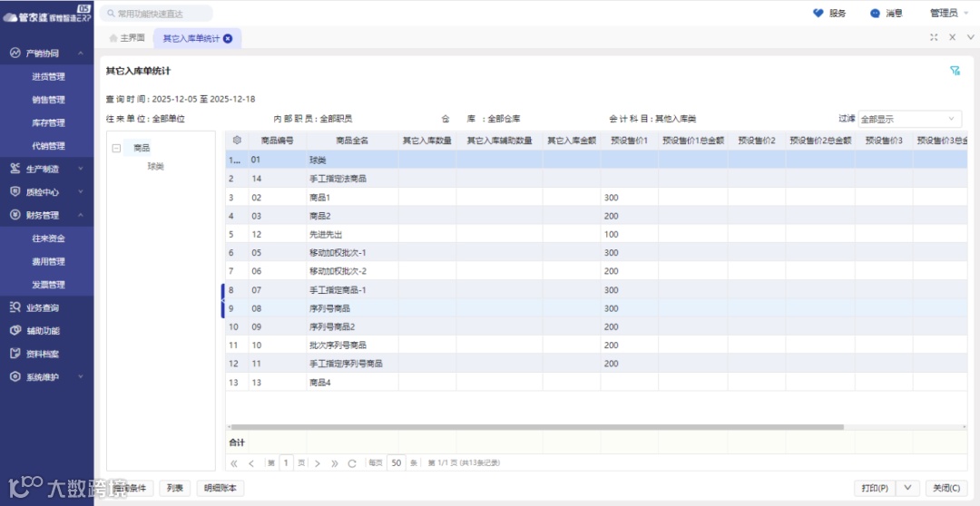
Task: Click the 辅助功能 sidebar icon
Action: click(15, 330)
